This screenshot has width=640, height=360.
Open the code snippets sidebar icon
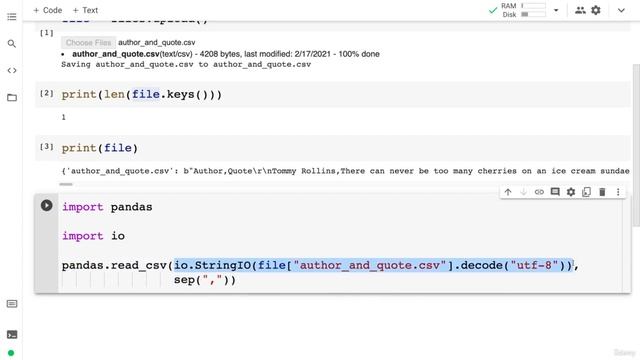point(12,71)
